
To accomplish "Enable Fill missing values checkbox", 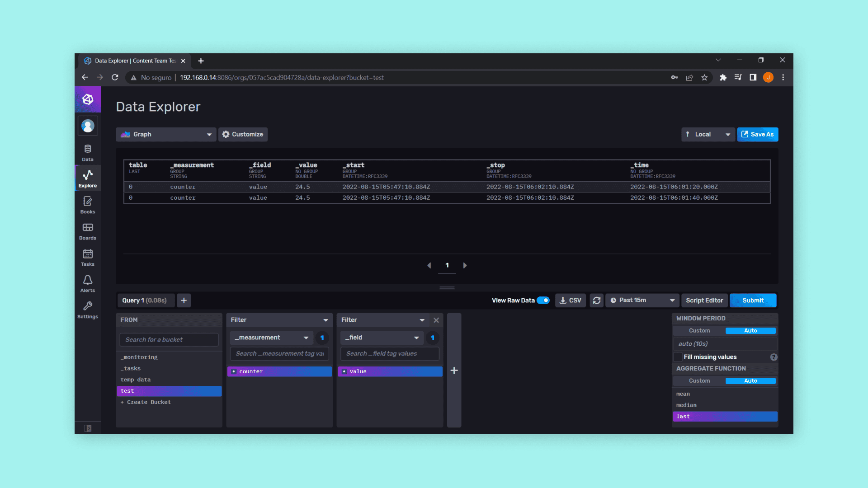I will tap(678, 357).
